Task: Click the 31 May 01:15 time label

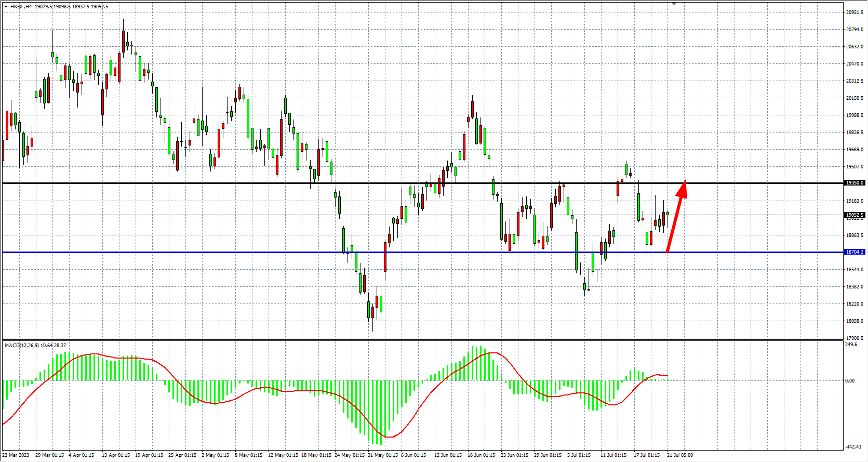Action: coord(383,455)
